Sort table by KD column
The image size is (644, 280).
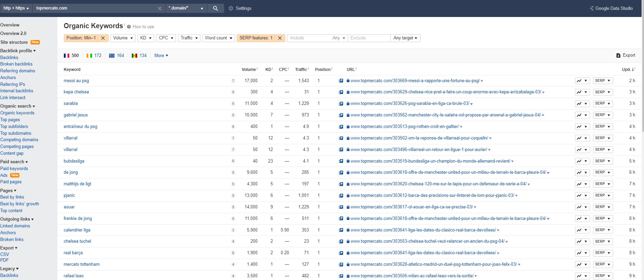[x=268, y=70]
